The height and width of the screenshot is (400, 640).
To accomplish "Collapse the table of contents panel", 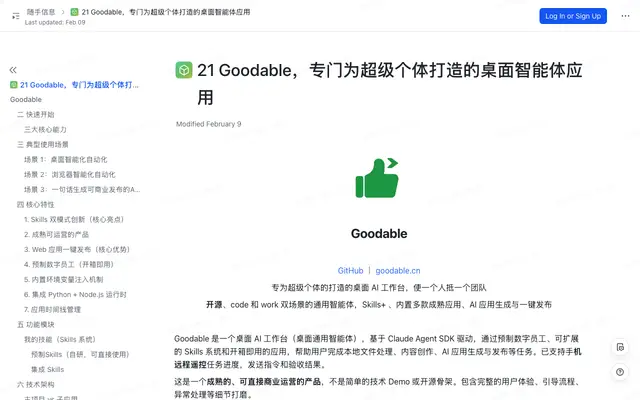I will click(13, 70).
